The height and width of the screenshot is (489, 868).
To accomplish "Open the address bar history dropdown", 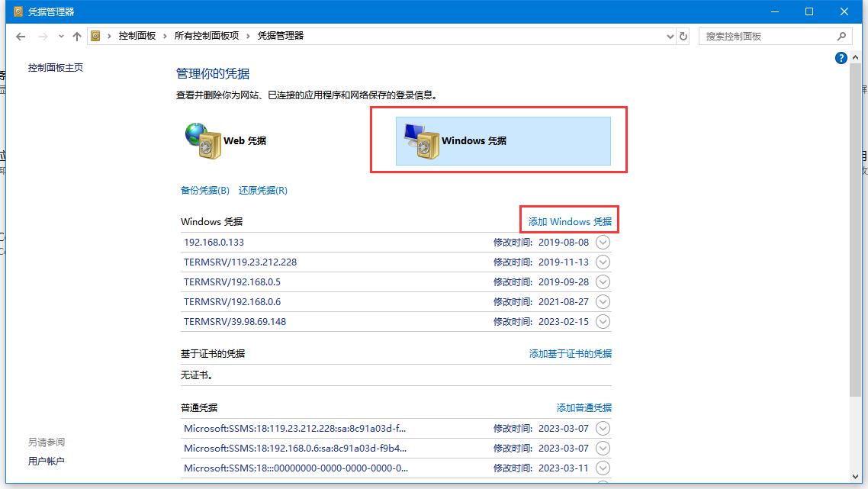I will 669,36.
